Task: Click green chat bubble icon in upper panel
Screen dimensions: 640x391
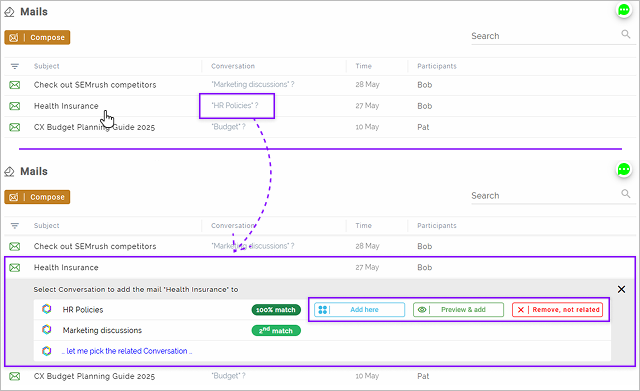Action: click(x=624, y=10)
